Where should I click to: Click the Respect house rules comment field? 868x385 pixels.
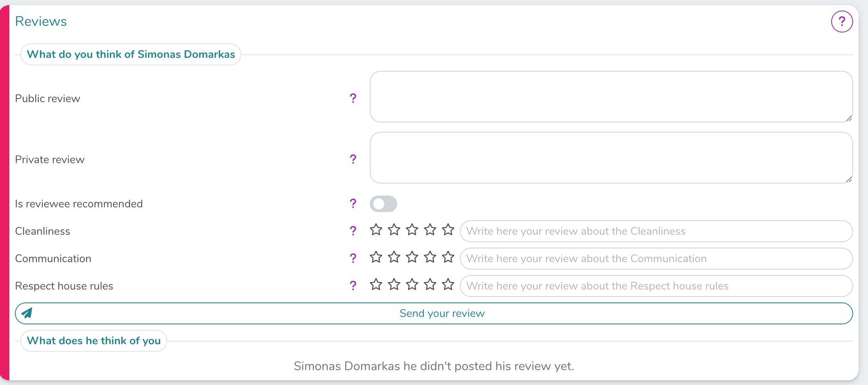pos(656,286)
